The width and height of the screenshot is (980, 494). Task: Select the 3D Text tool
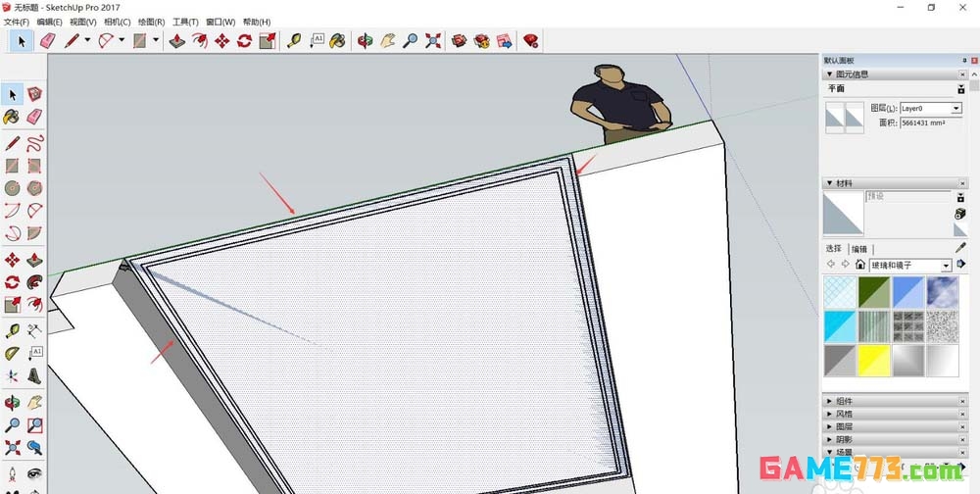35,375
